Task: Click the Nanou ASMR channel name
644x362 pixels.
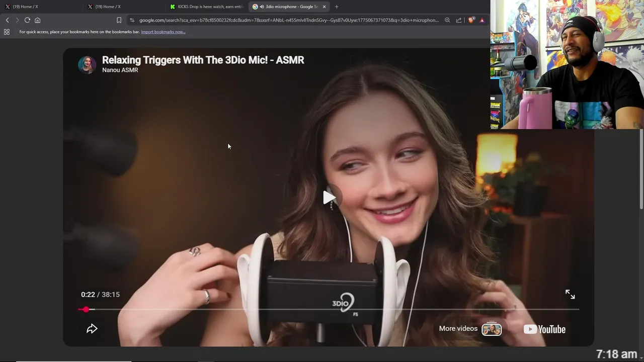Action: (x=120, y=70)
